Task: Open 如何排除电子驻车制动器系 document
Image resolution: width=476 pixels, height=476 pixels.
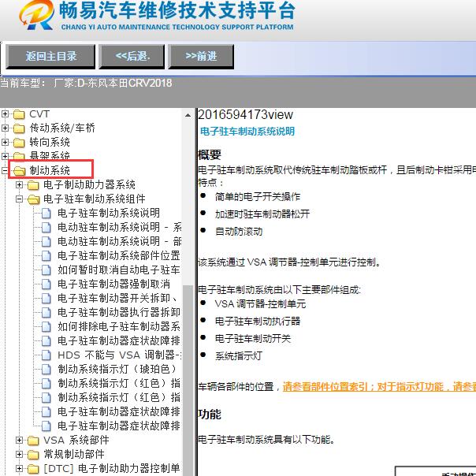Action: click(119, 326)
